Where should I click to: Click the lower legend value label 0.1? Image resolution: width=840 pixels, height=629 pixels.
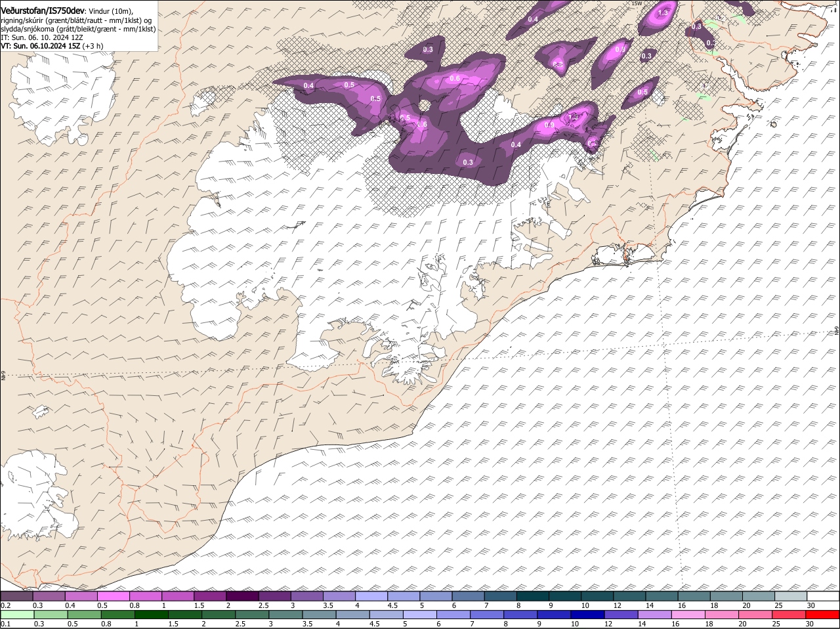tap(5, 624)
